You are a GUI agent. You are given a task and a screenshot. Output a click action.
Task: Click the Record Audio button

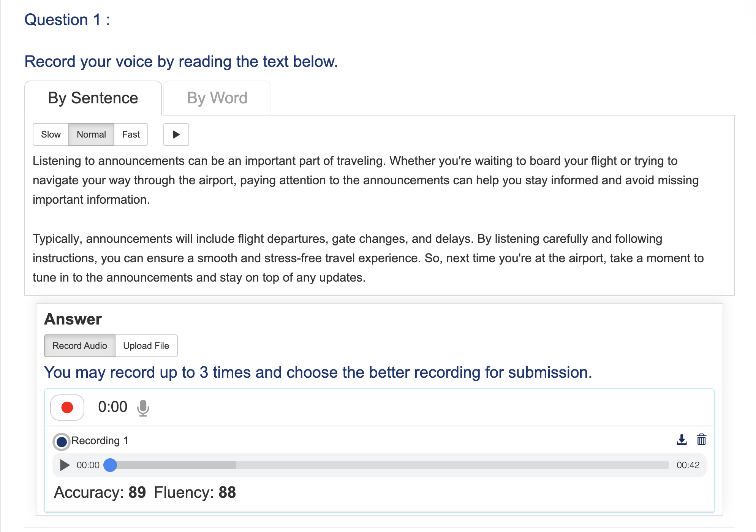click(x=79, y=345)
